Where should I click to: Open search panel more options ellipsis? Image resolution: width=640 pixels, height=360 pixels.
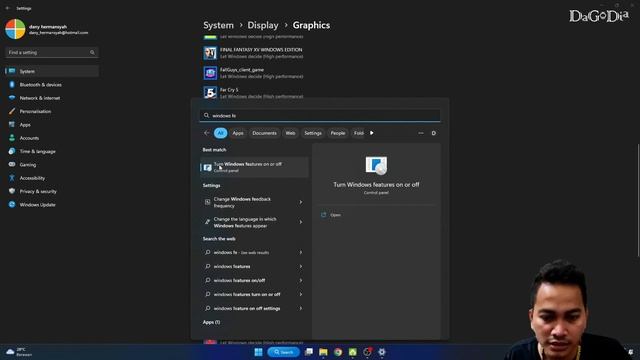[x=421, y=133]
